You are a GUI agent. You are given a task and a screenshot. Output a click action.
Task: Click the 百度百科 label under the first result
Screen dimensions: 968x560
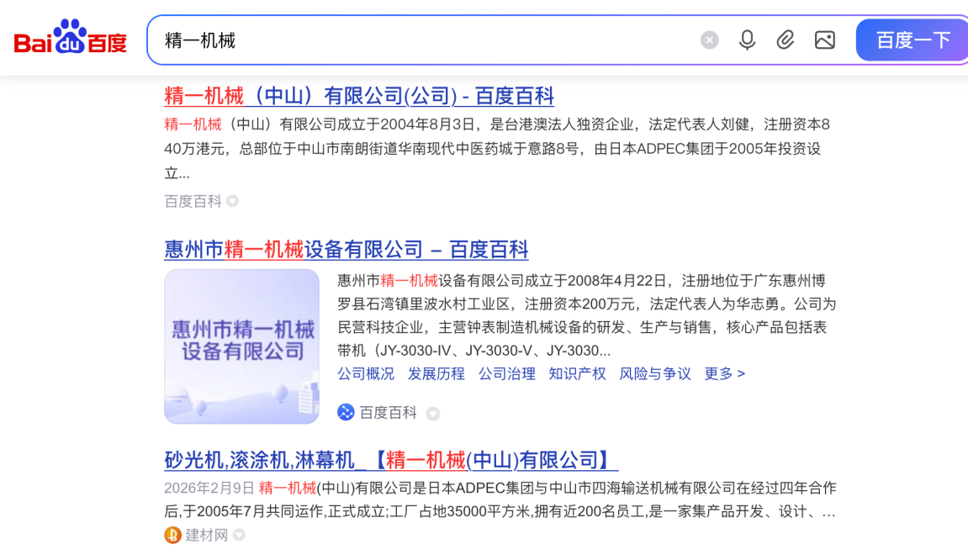click(193, 201)
